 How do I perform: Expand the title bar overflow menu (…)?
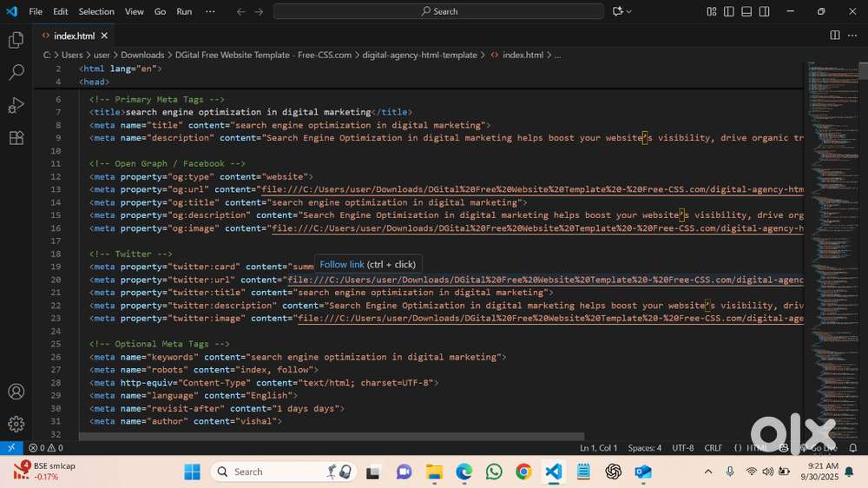[x=210, y=11]
